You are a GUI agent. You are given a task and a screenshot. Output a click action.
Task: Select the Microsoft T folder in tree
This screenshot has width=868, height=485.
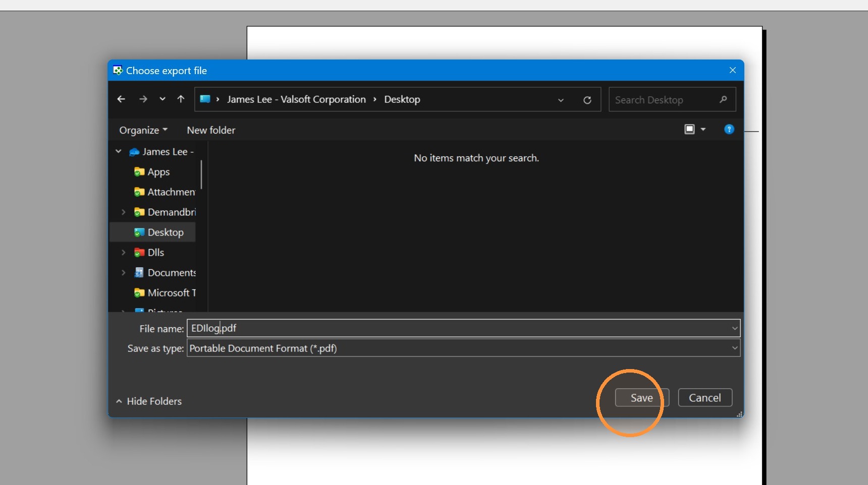click(165, 293)
